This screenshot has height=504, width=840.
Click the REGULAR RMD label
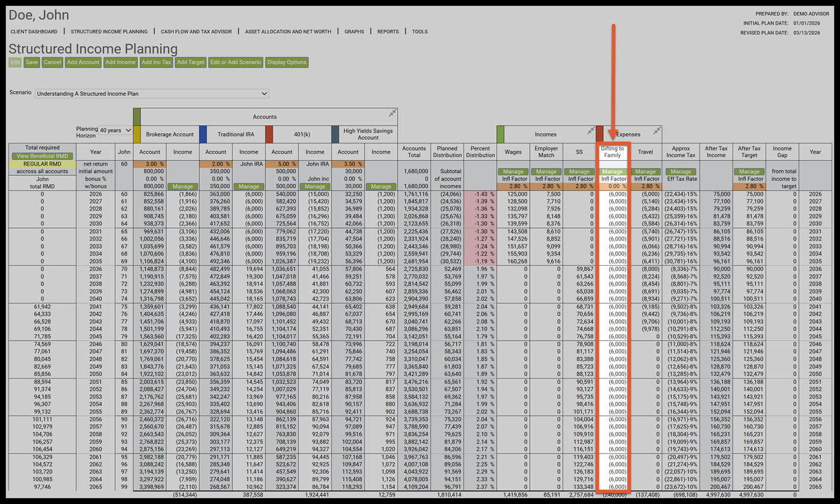point(42,164)
